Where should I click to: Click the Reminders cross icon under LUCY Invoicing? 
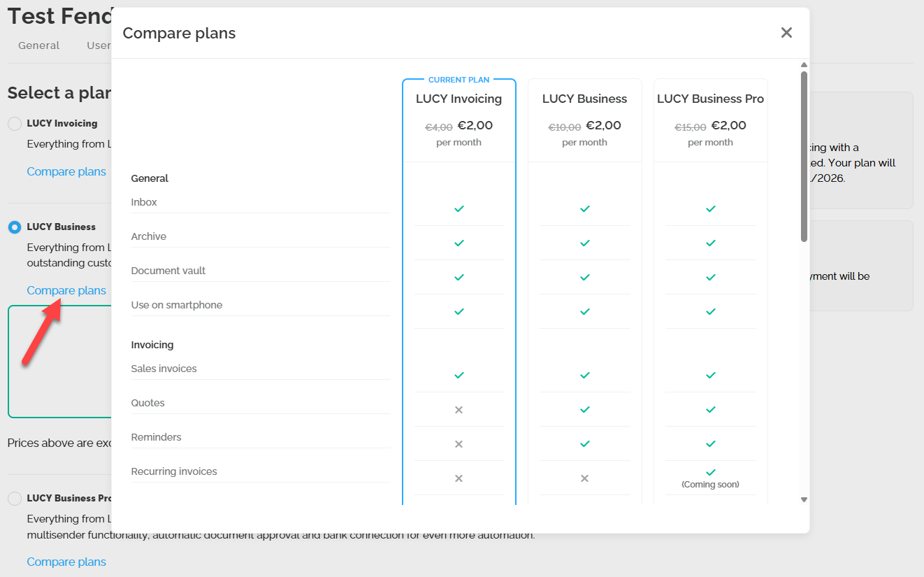[459, 444]
